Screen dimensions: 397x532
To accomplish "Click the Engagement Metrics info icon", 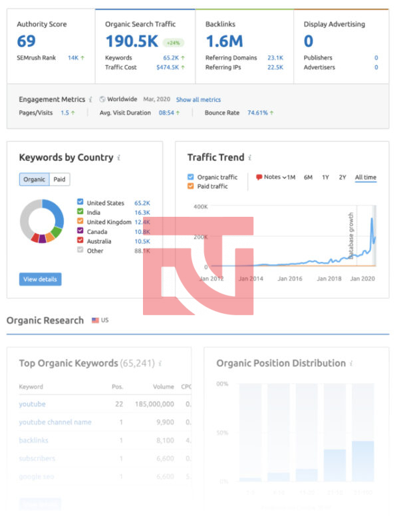I will click(x=90, y=99).
